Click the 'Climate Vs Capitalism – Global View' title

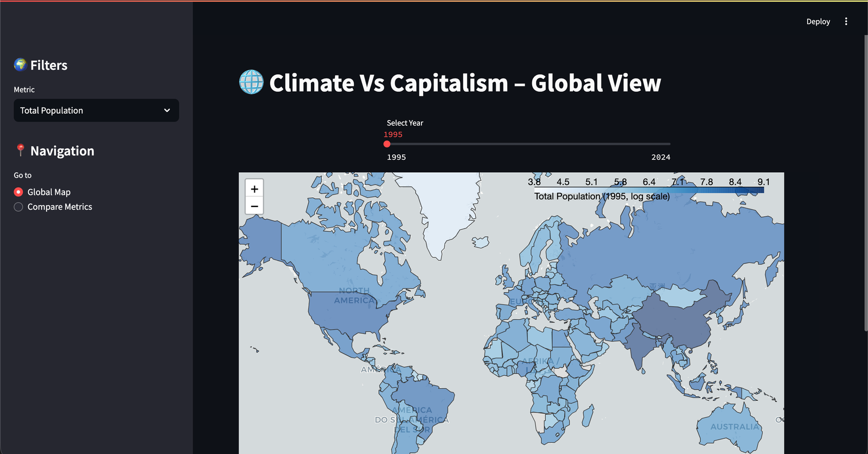pos(465,83)
